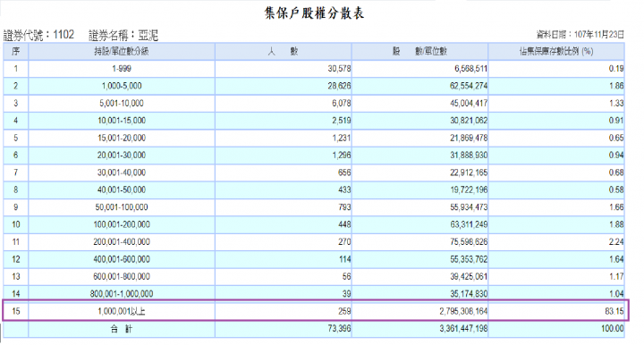Image resolution: width=644 pixels, height=345 pixels.
Task: Select the 800,001-1,000,000 range cell
Action: click(122, 294)
